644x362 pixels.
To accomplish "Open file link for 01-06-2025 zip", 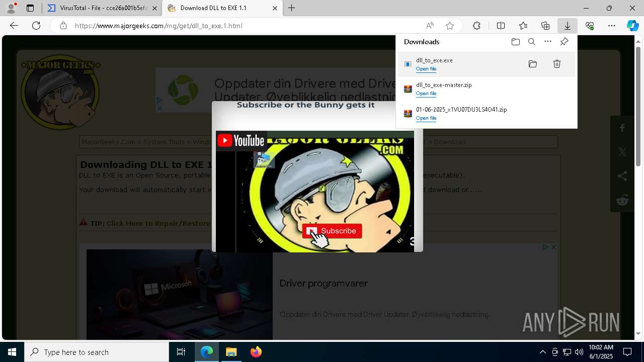I will tap(426, 118).
